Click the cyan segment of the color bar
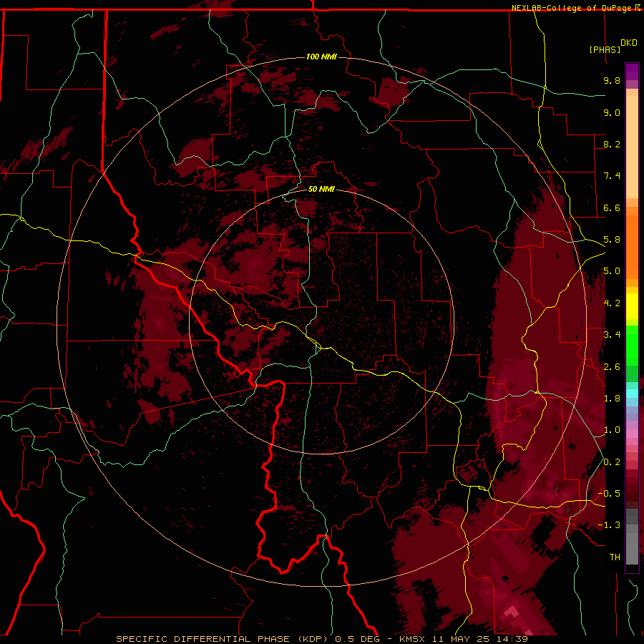The width and height of the screenshot is (644, 644). coord(632,394)
